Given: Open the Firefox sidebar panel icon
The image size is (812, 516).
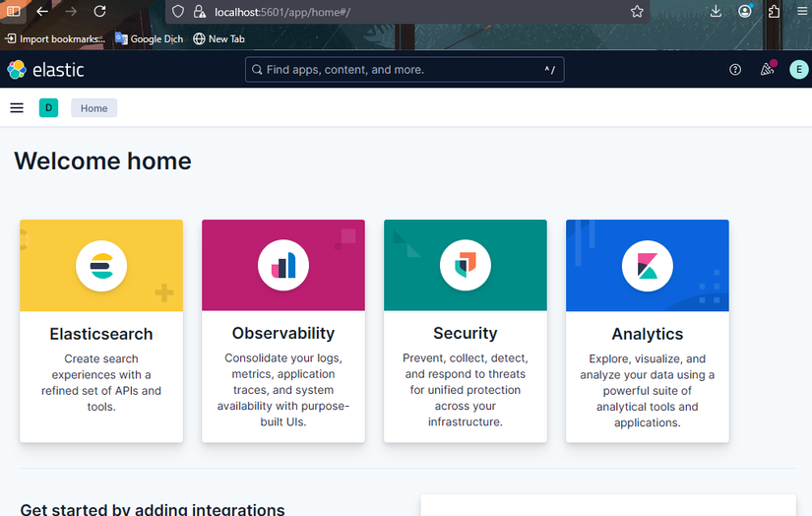Looking at the screenshot, I should pos(14,11).
